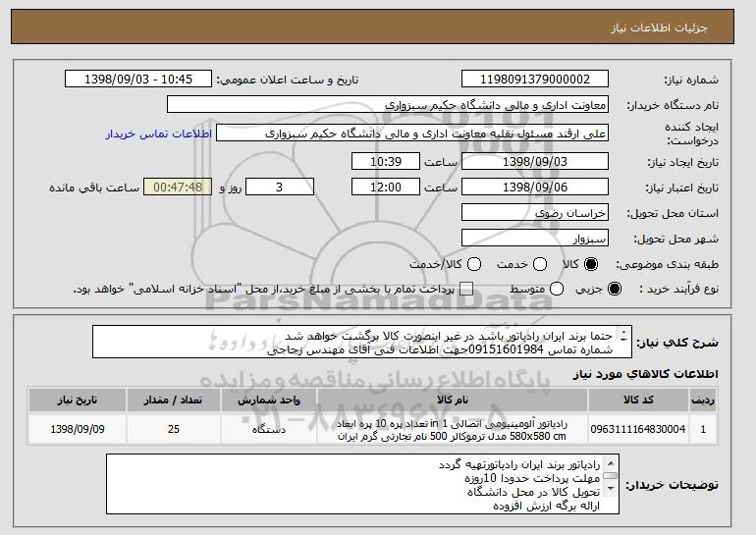Select the متوسط purchase process radio

point(557,289)
